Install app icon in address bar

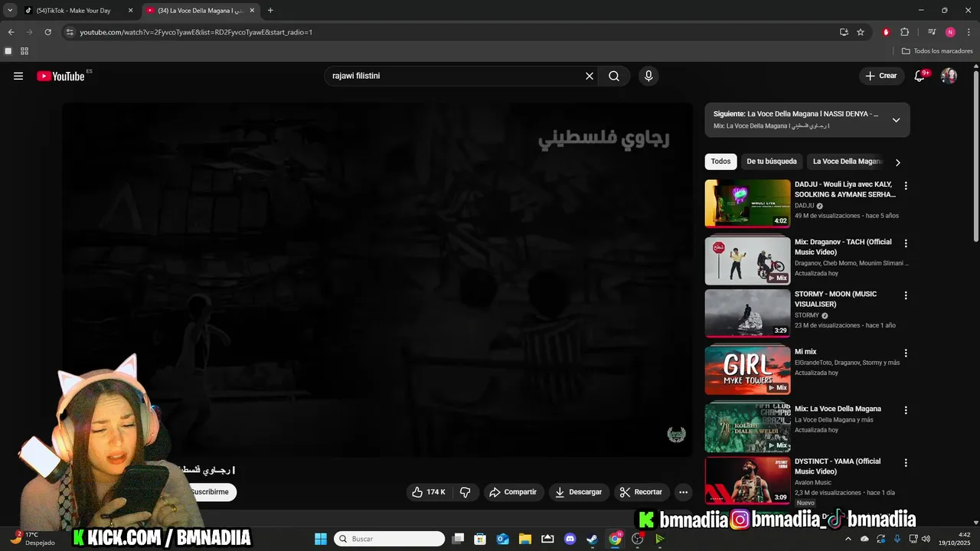(844, 32)
